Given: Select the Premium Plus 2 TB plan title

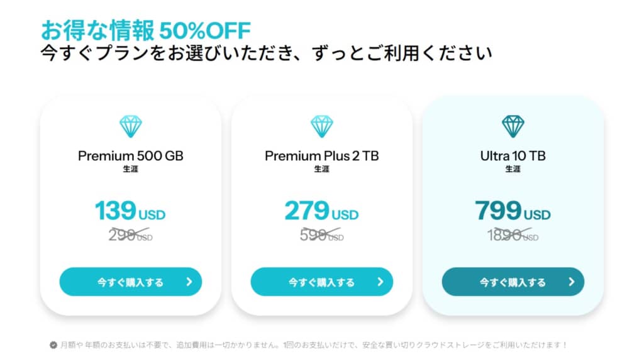Looking at the screenshot, I should (321, 156).
